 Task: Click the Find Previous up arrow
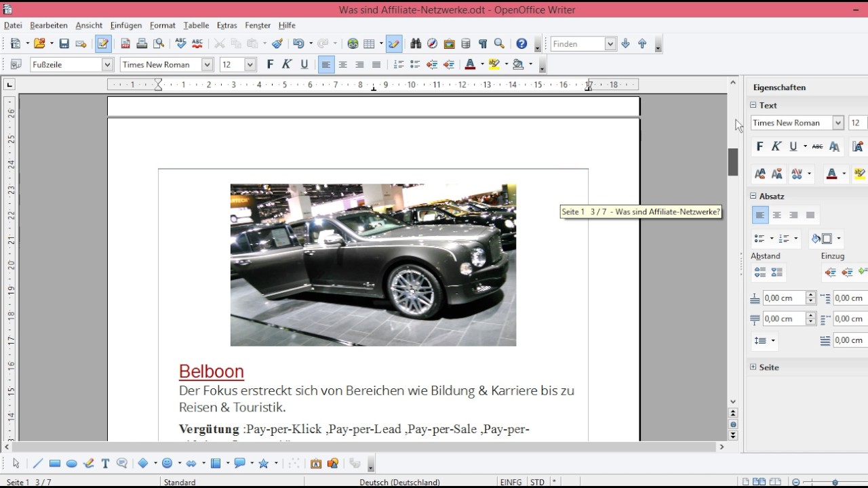pyautogui.click(x=642, y=43)
